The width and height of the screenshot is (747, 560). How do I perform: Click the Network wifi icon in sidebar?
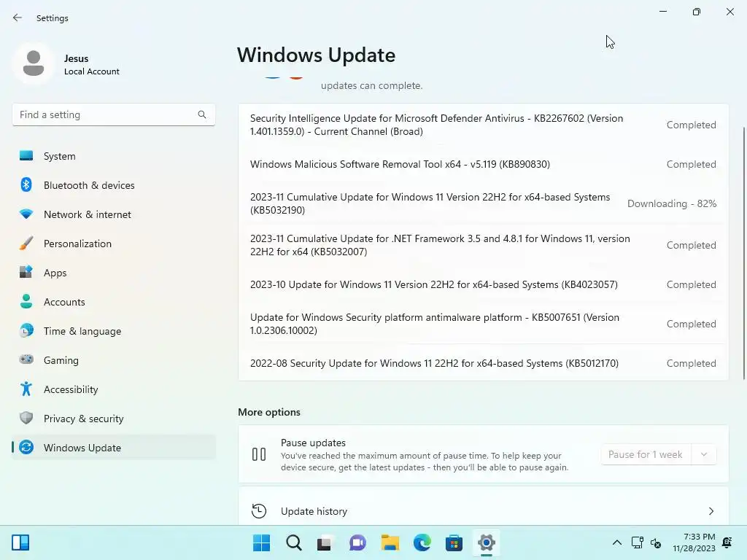26,214
